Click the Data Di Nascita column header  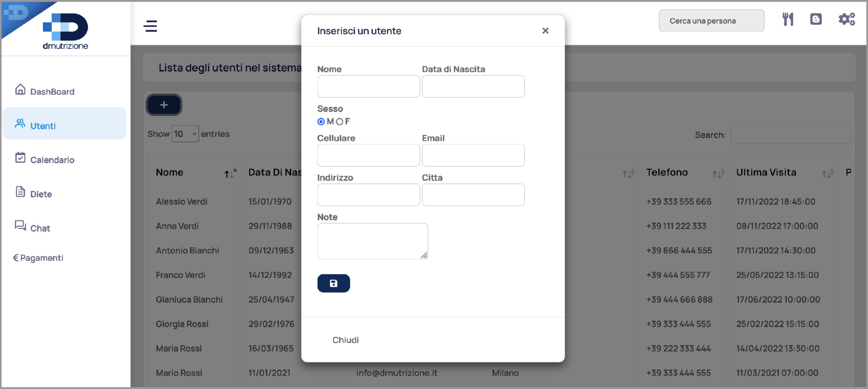tap(275, 172)
